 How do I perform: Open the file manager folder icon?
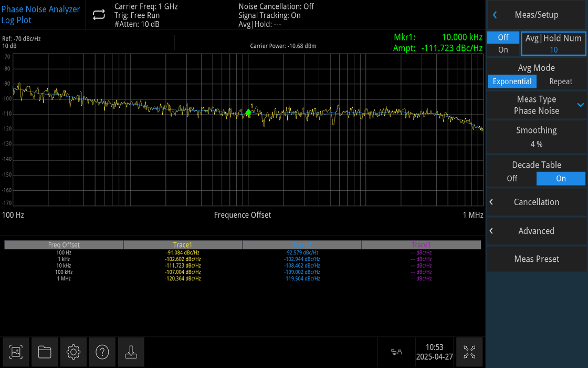click(45, 352)
